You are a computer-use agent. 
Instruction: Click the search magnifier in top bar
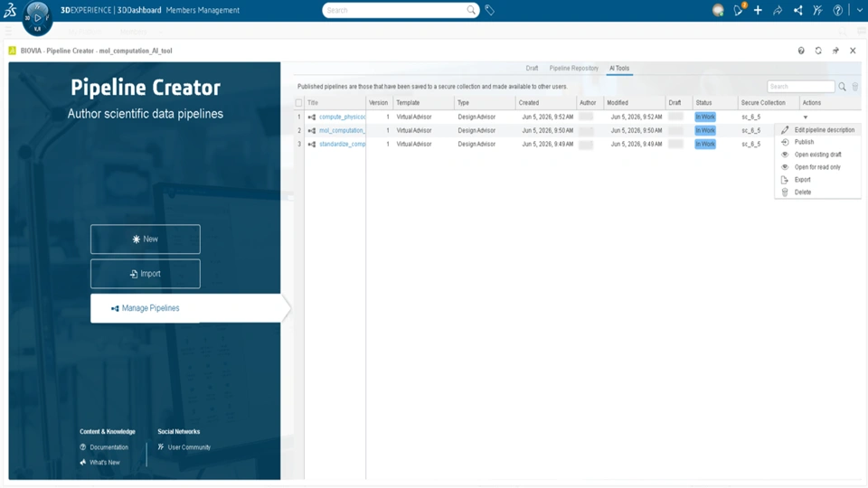coord(470,10)
